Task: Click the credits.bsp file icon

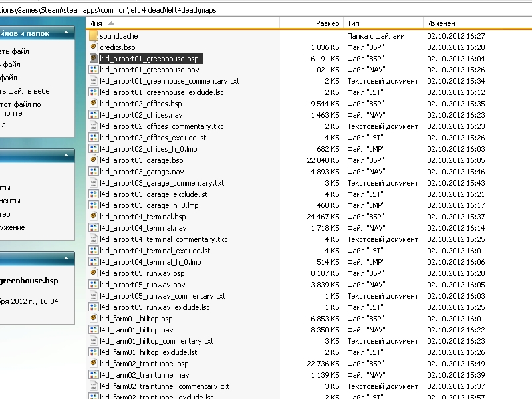Action: pos(93,47)
